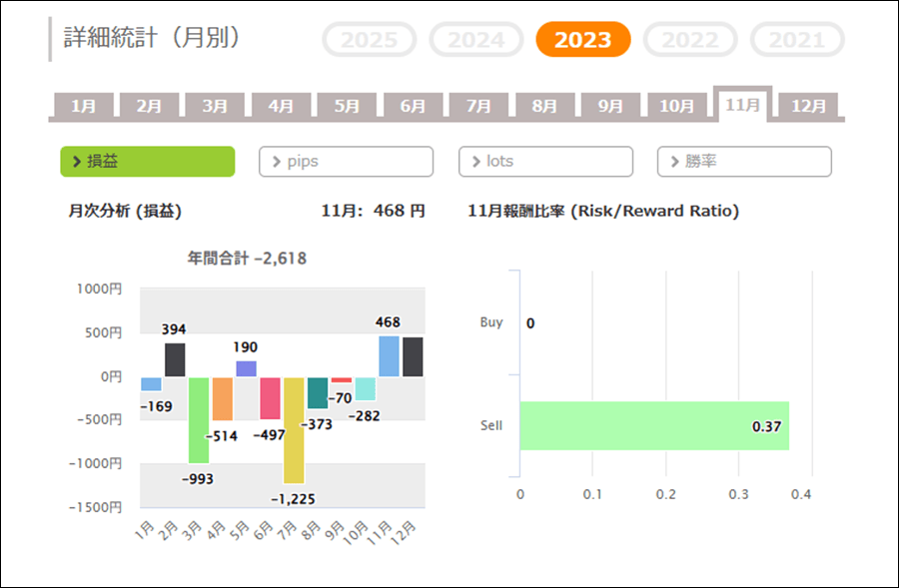899x588 pixels.
Task: Click the green Sell bar at 0.37
Action: (654, 426)
